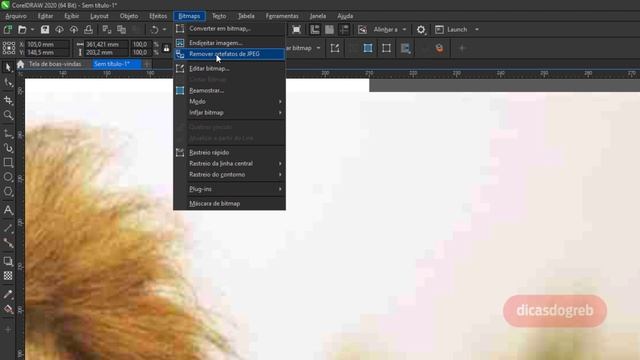Expand the Alinhar a dropdown

pyautogui.click(x=404, y=29)
